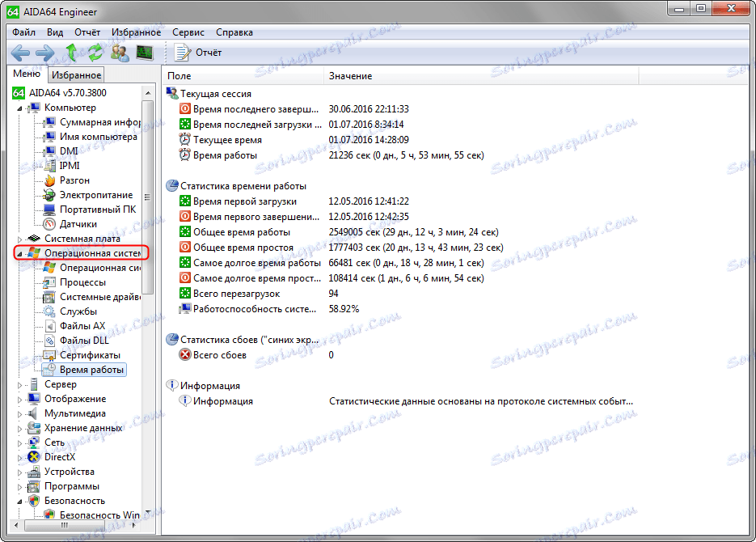Switch to the Меню tab

27,74
